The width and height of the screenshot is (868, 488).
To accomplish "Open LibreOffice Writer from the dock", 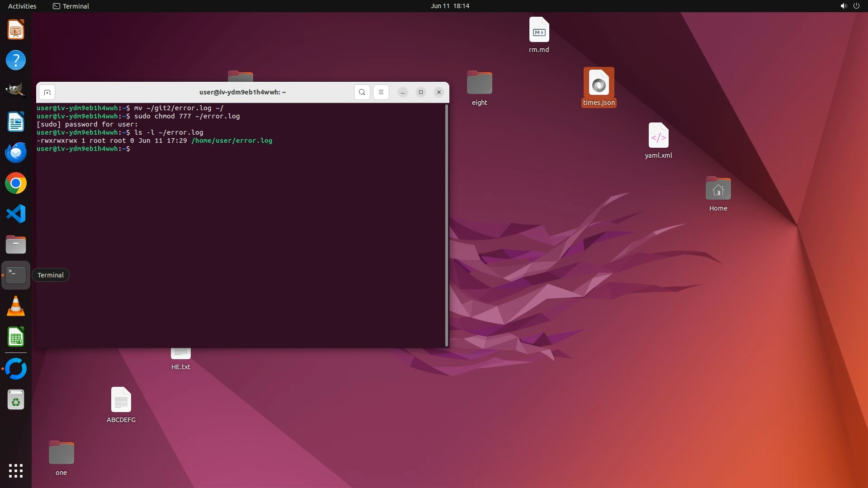I will pyautogui.click(x=16, y=122).
